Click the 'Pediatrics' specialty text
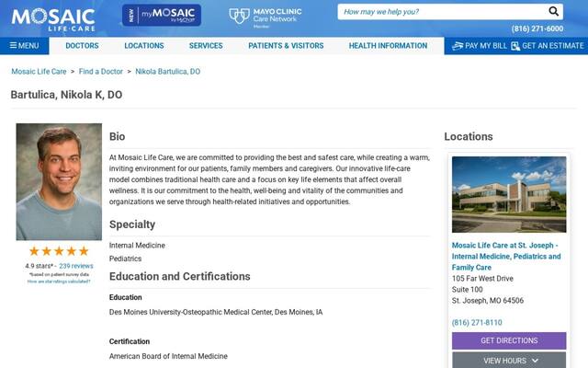 (125, 259)
